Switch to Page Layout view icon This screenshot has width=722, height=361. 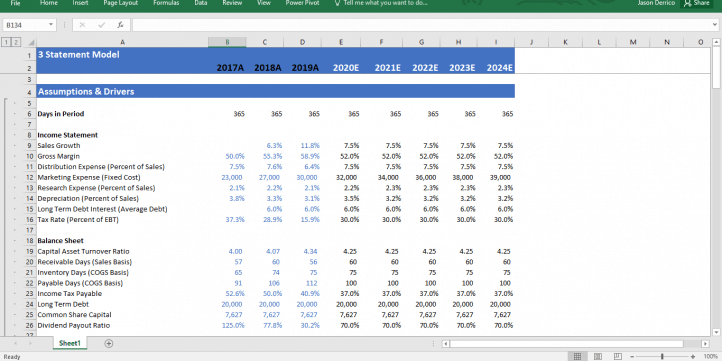[x=598, y=356]
